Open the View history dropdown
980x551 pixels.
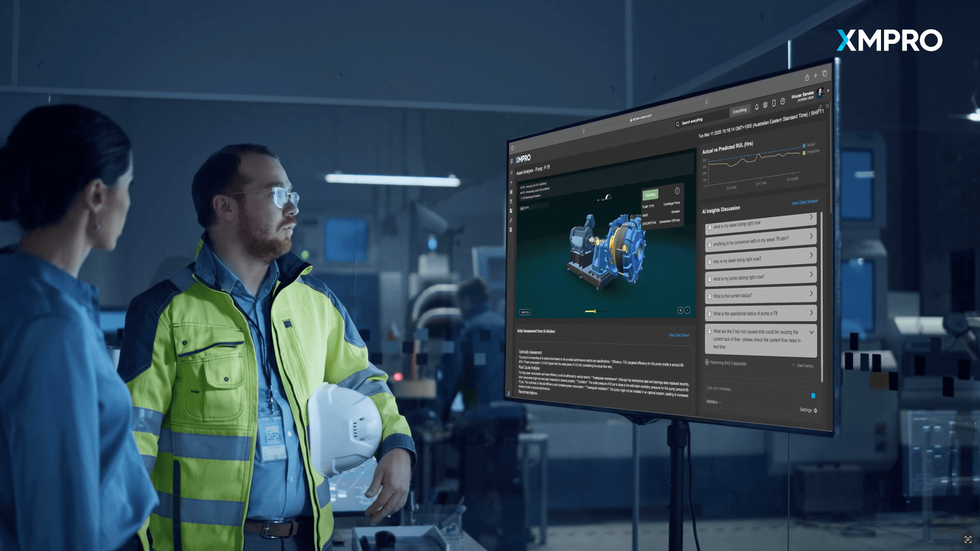click(x=803, y=365)
